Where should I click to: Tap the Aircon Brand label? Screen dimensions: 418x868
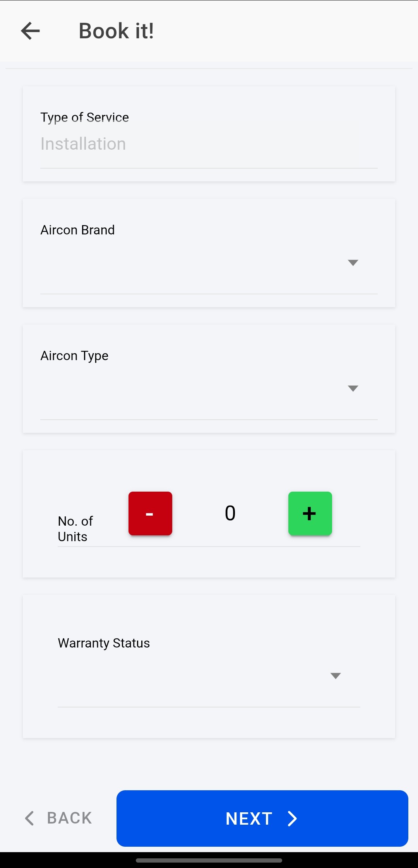coord(78,230)
